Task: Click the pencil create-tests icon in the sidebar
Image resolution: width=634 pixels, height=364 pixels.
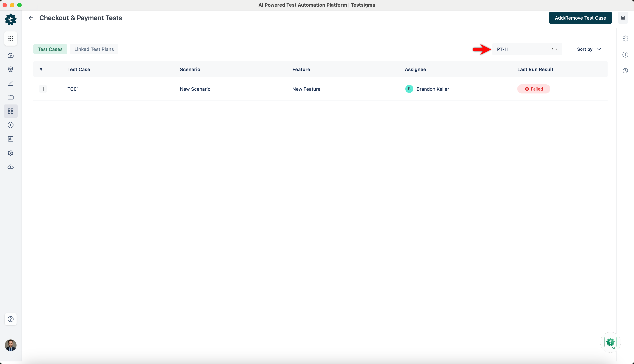Action: pyautogui.click(x=10, y=83)
